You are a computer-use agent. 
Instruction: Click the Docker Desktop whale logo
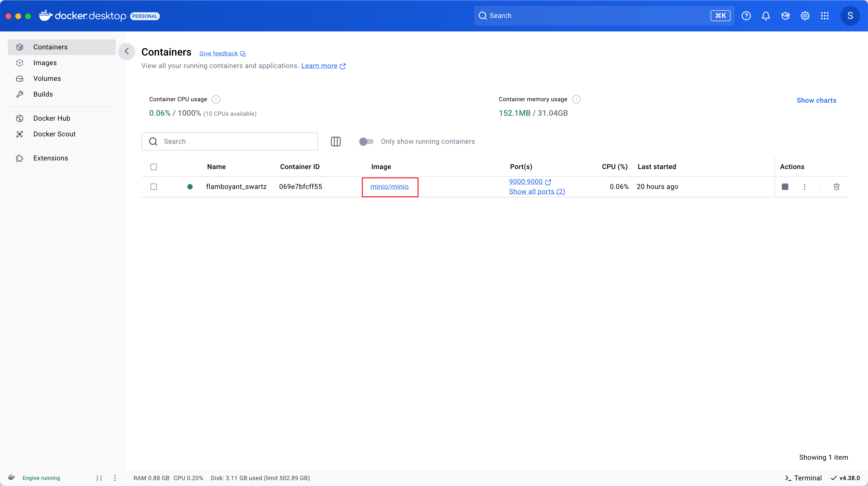click(46, 15)
